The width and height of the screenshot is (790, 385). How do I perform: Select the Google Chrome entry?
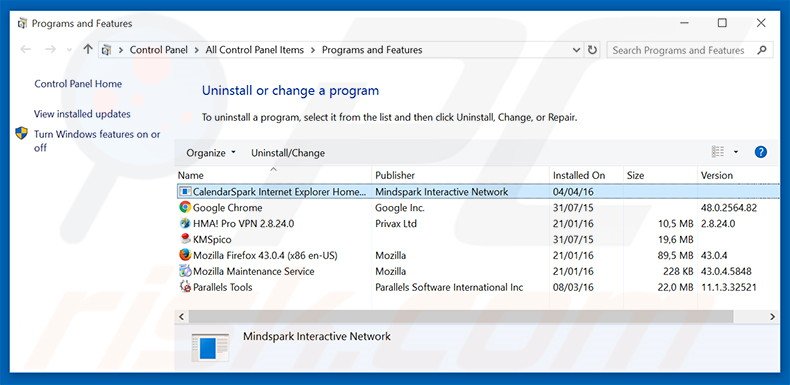[x=478, y=208]
